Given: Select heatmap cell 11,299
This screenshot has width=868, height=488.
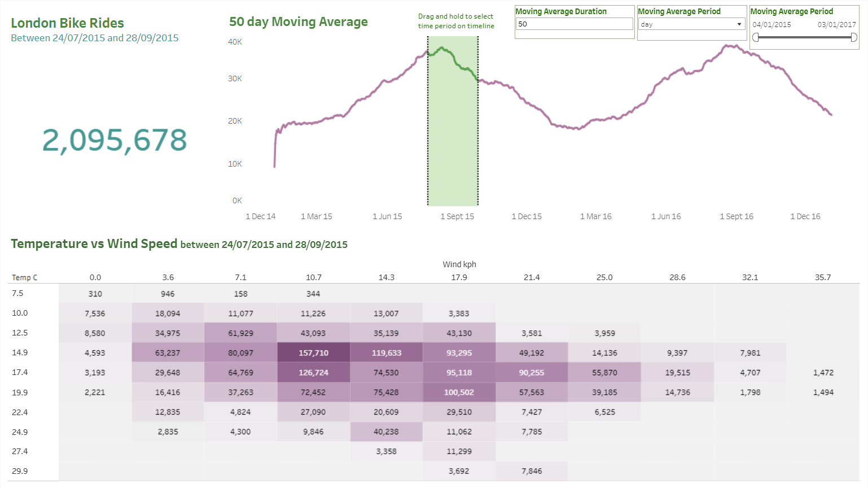Looking at the screenshot, I should [x=459, y=451].
